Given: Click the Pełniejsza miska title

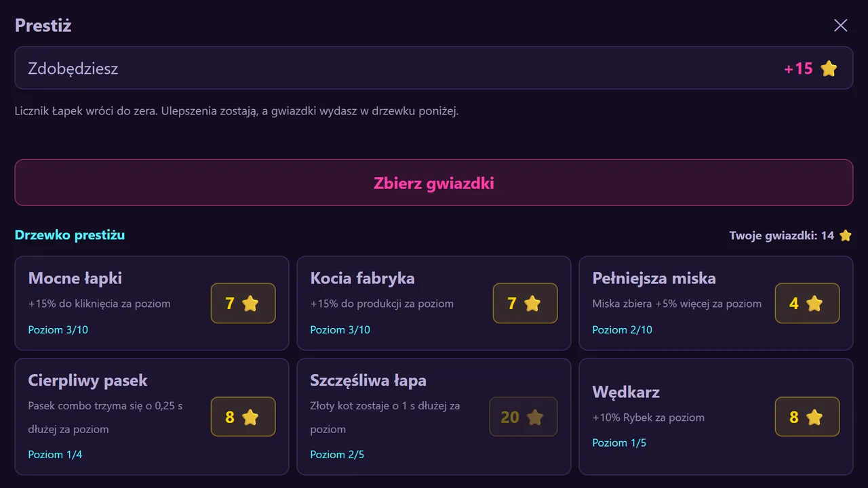Looking at the screenshot, I should click(x=654, y=279).
